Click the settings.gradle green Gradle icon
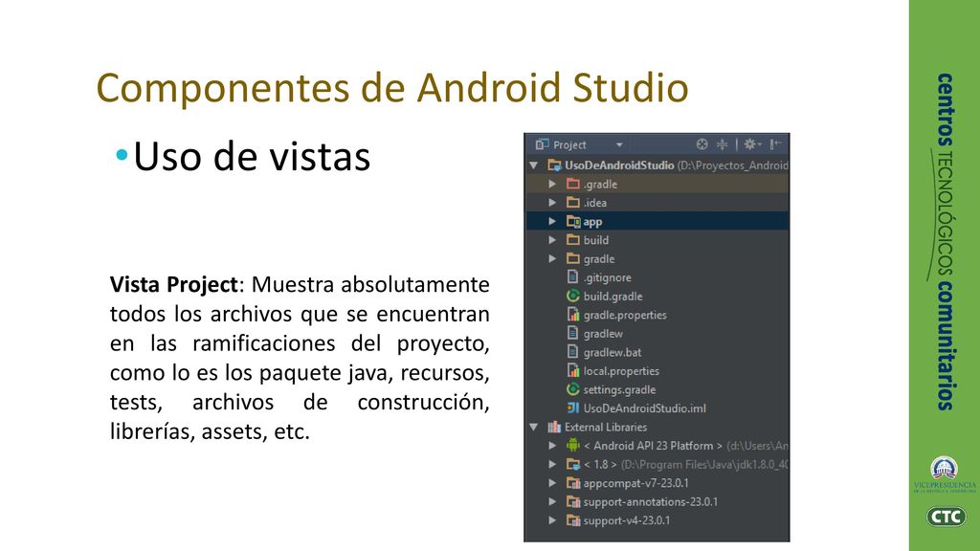980x551 pixels. pyautogui.click(x=572, y=389)
